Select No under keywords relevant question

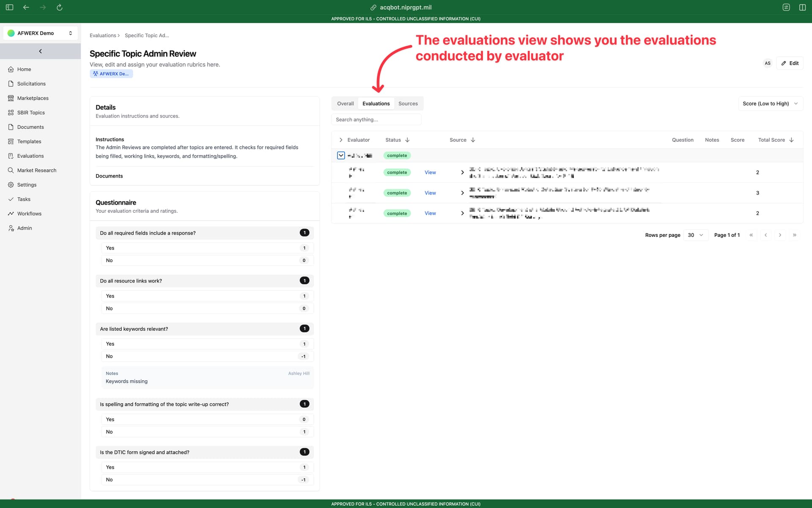(x=207, y=357)
